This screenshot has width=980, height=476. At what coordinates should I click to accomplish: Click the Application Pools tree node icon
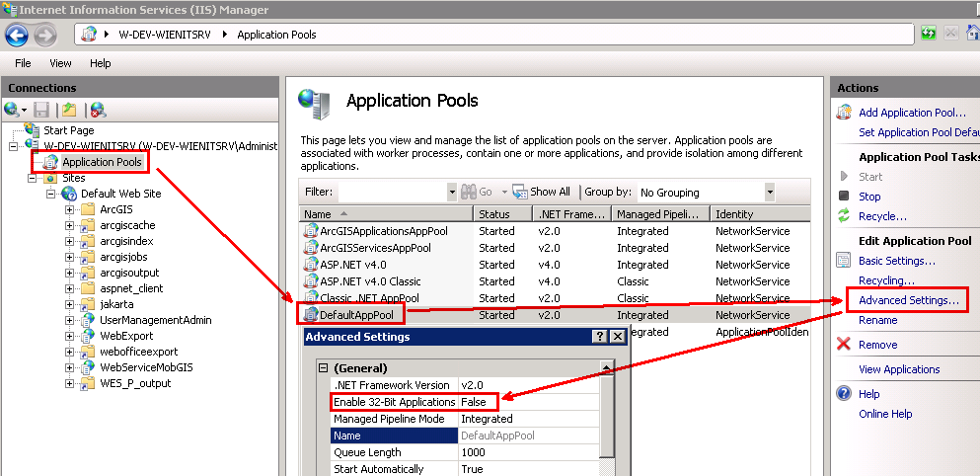[50, 163]
